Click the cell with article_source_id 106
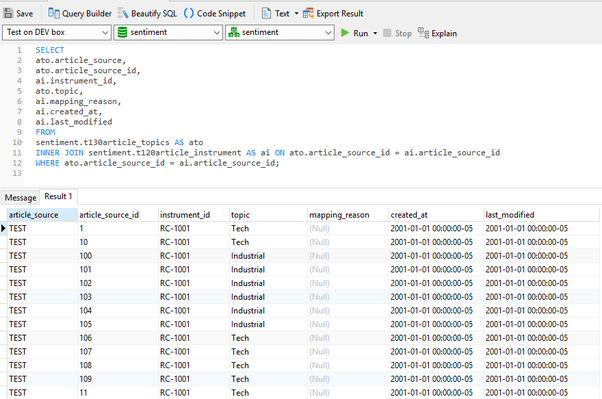 [118, 338]
